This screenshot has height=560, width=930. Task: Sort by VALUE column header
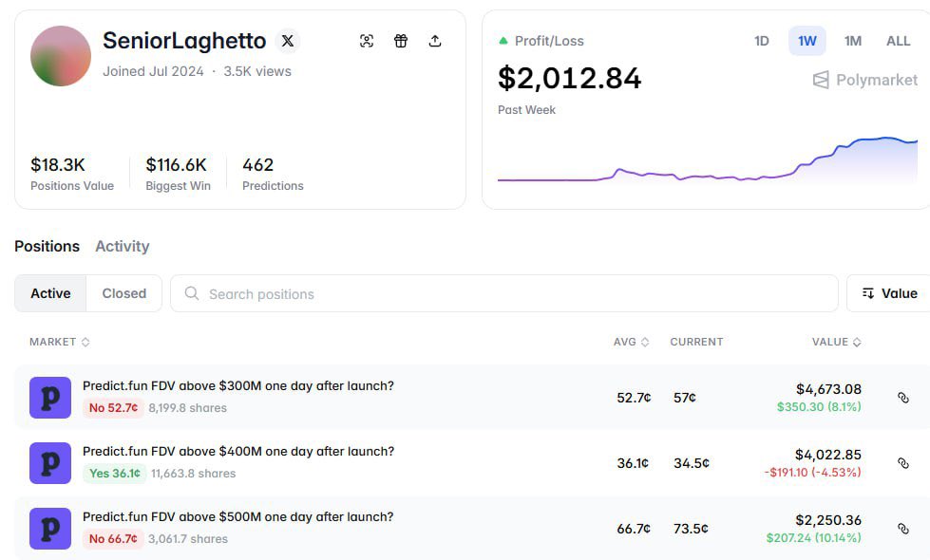coord(836,342)
